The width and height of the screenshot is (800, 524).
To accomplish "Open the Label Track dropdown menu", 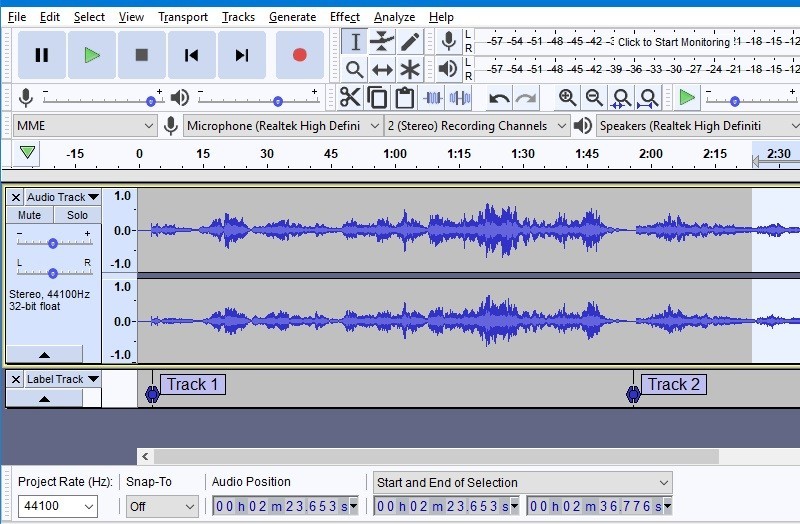I will (x=62, y=379).
